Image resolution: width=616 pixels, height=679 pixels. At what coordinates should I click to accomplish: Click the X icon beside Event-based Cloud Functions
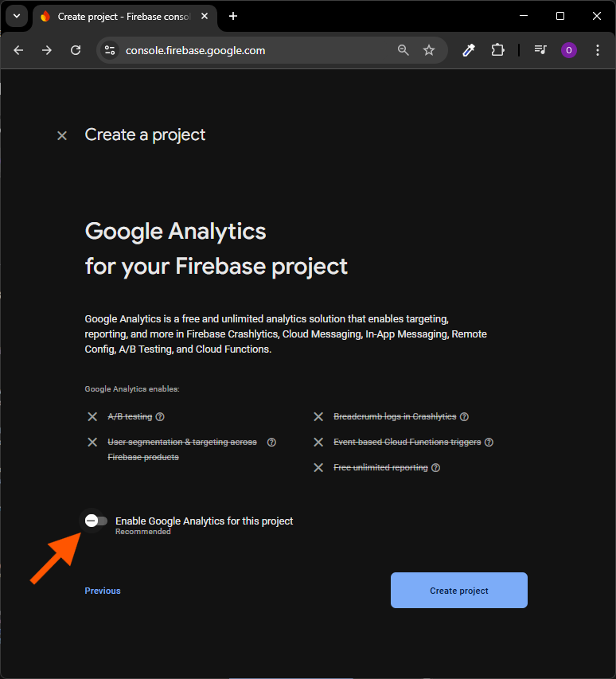[x=318, y=442]
